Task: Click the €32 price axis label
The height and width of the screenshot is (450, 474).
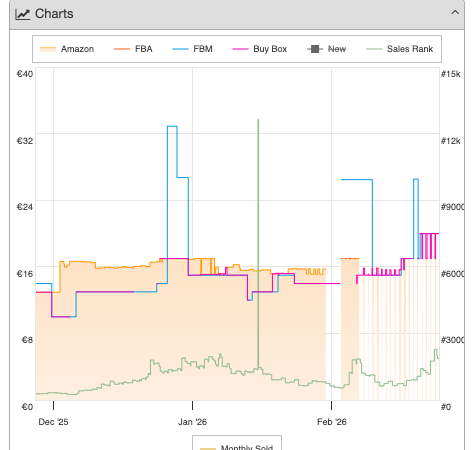Action: (25, 141)
